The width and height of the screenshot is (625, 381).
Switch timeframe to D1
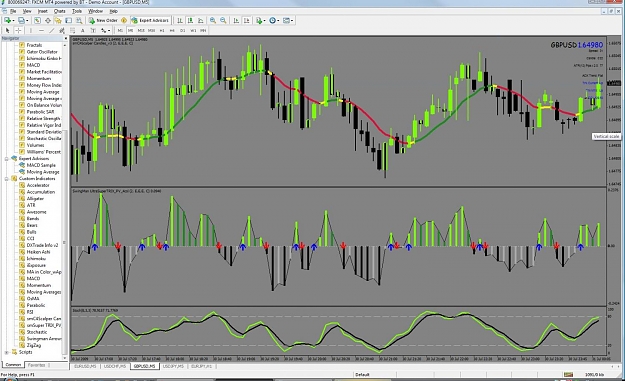tap(183, 30)
